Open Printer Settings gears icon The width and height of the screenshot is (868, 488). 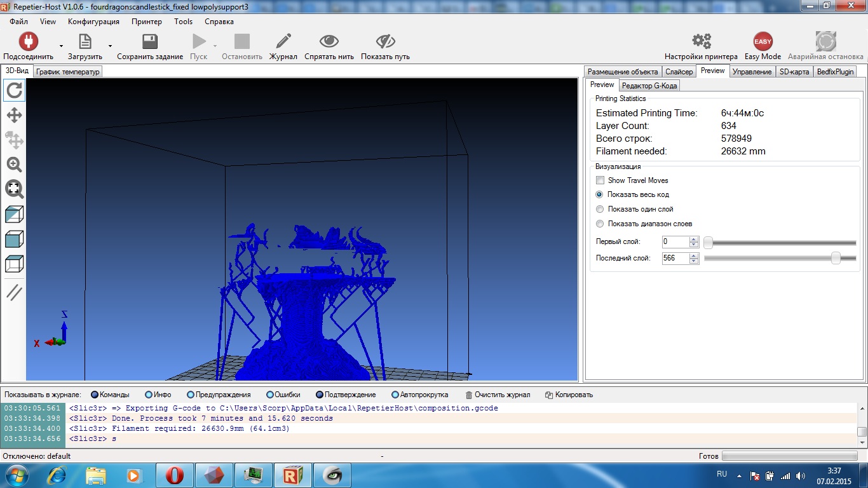pos(701,42)
